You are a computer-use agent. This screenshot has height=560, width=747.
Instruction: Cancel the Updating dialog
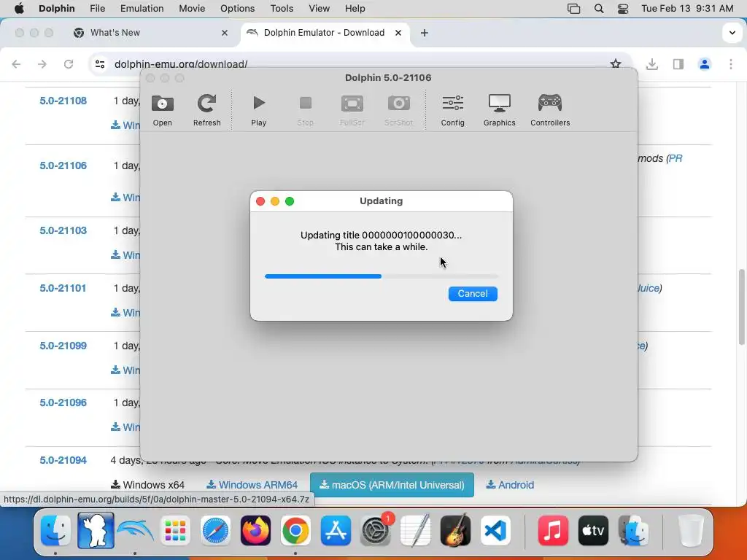click(473, 294)
